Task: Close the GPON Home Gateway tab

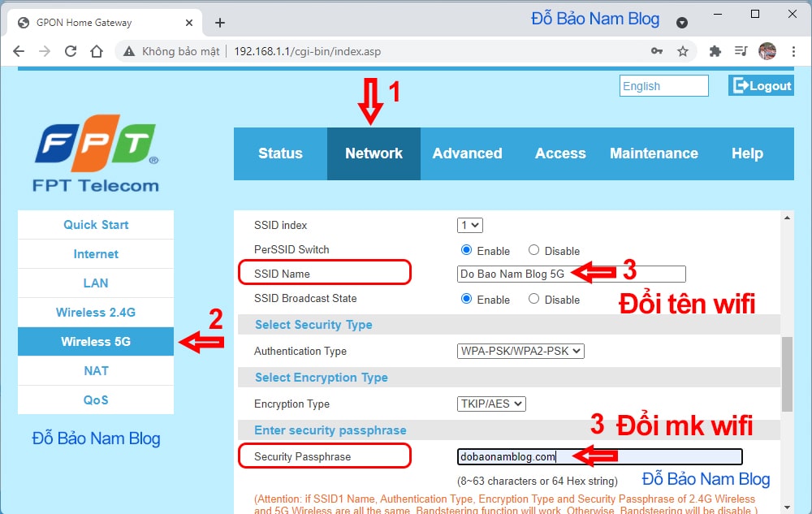Action: click(189, 23)
